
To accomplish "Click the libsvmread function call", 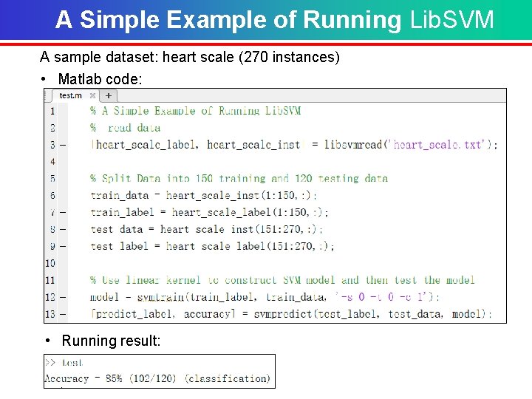I will 353,145.
